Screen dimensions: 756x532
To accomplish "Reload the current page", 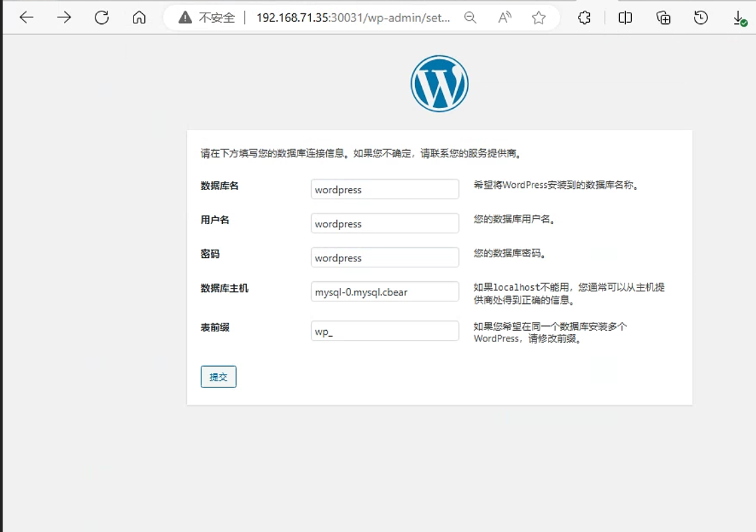I will coord(101,18).
